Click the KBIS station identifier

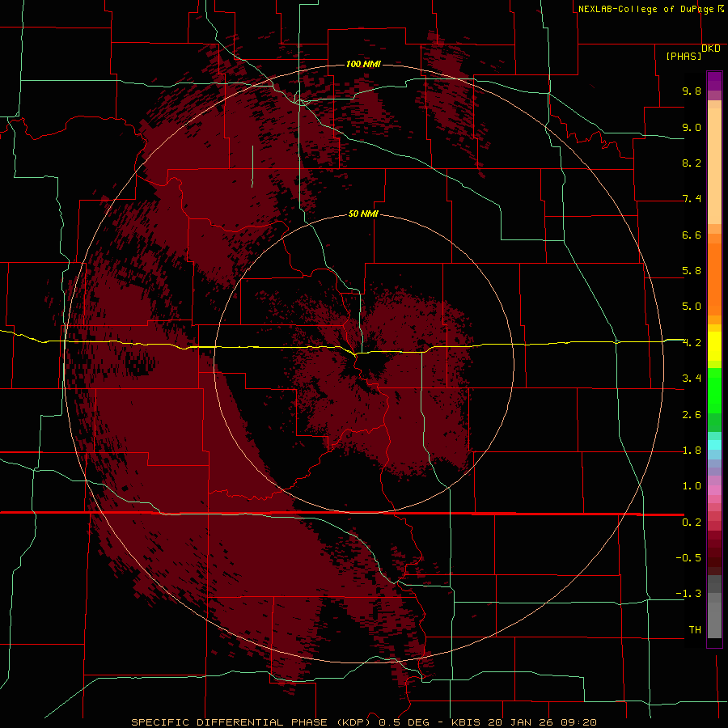tap(466, 722)
